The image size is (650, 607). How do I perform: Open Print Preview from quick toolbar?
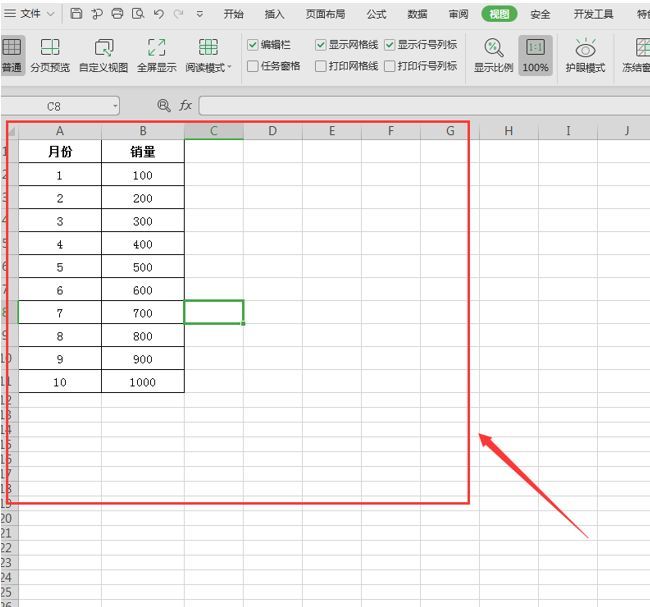click(138, 14)
